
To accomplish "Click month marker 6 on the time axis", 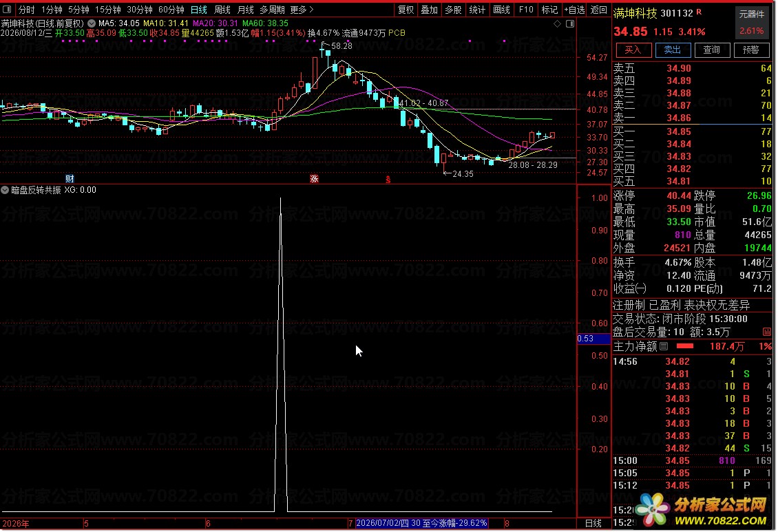I will [x=209, y=524].
